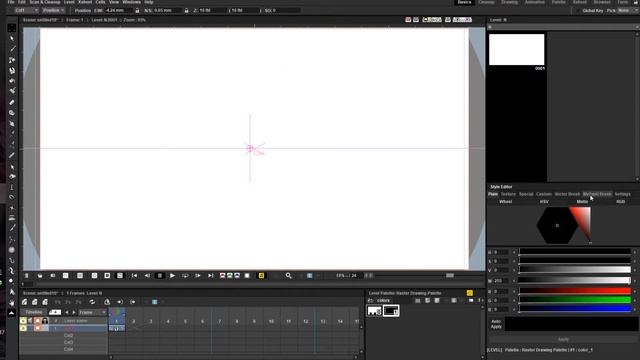
Task: Toggle the red channel display
Action: click(222, 276)
